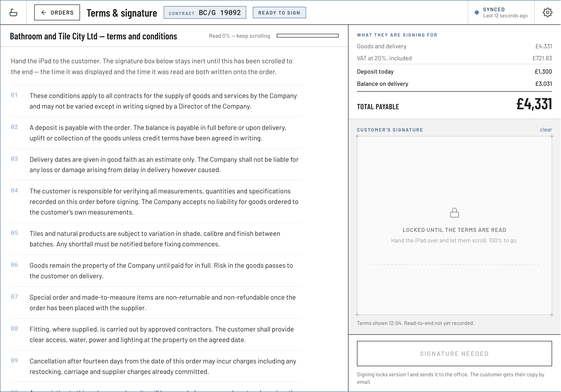Select clause 01 about conditions applying

[156, 101]
